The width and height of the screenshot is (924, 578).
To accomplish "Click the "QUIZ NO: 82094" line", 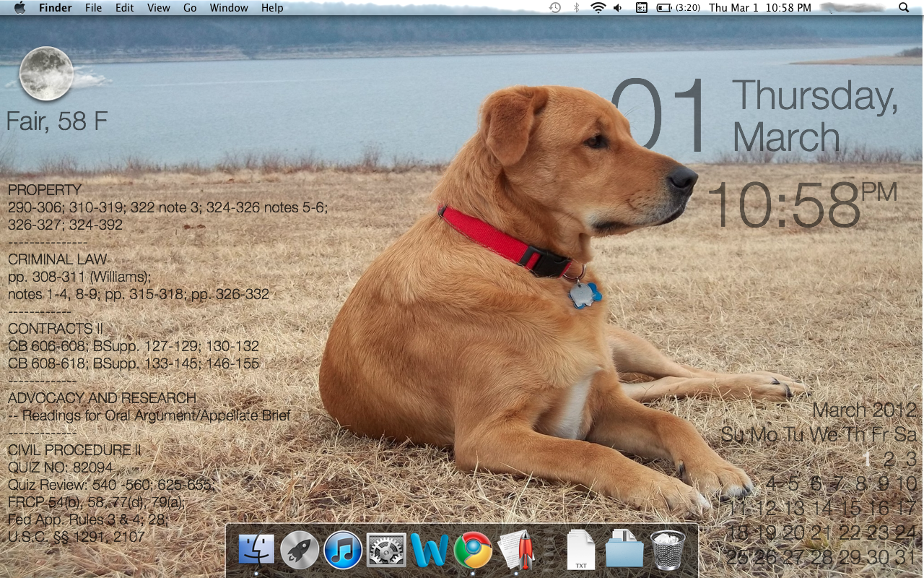I will coord(61,467).
